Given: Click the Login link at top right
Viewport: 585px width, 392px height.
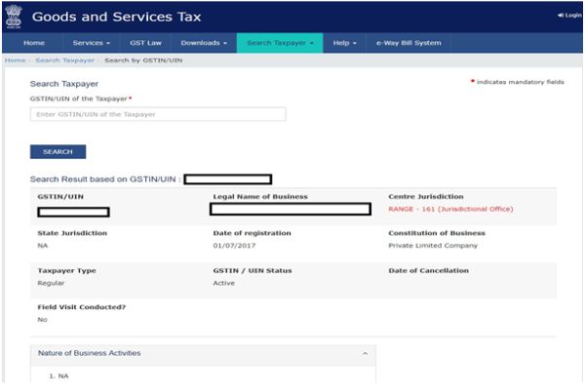Looking at the screenshot, I should click(x=568, y=16).
